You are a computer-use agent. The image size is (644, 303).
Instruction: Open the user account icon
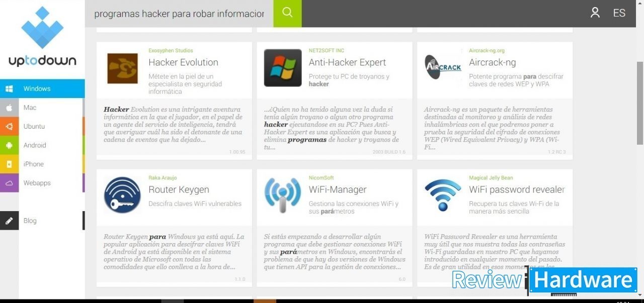[595, 13]
